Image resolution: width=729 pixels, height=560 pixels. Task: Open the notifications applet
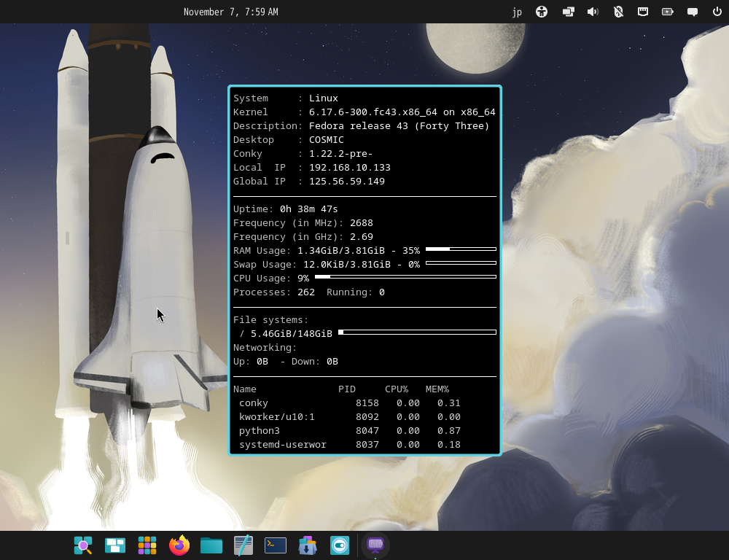click(693, 12)
